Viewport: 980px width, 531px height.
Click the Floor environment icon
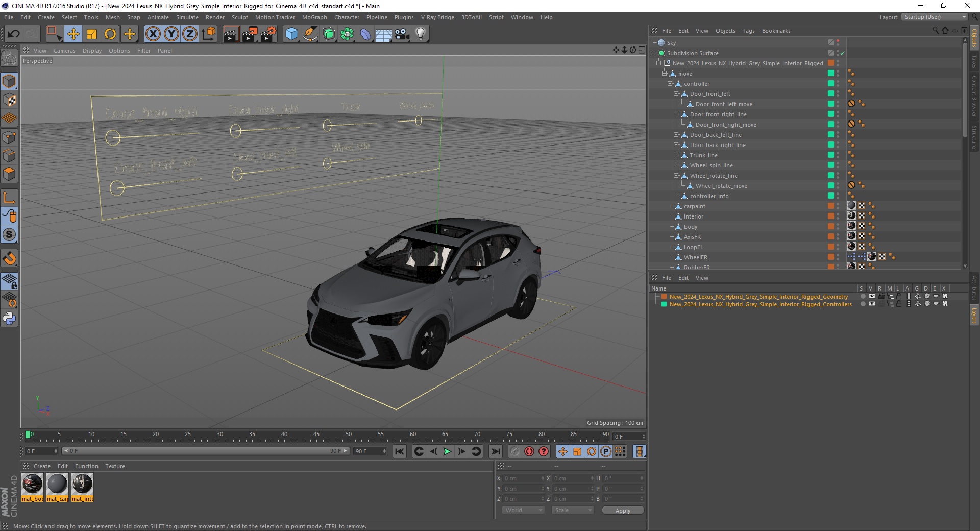click(x=384, y=34)
